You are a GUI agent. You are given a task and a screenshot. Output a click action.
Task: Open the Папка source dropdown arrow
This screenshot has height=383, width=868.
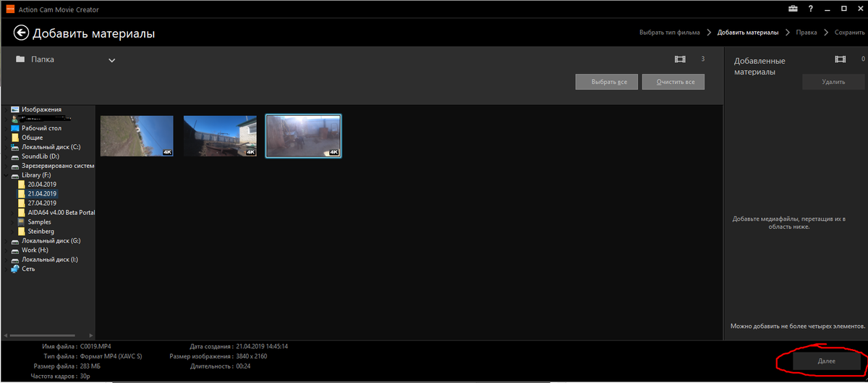coord(112,60)
